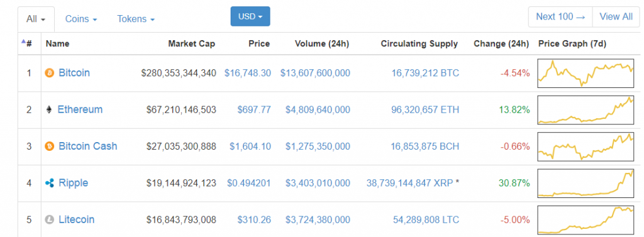Viewport: 644px width, 237px height.
Task: Click Bitcoin Cash price $1,604.10
Action: pos(250,146)
